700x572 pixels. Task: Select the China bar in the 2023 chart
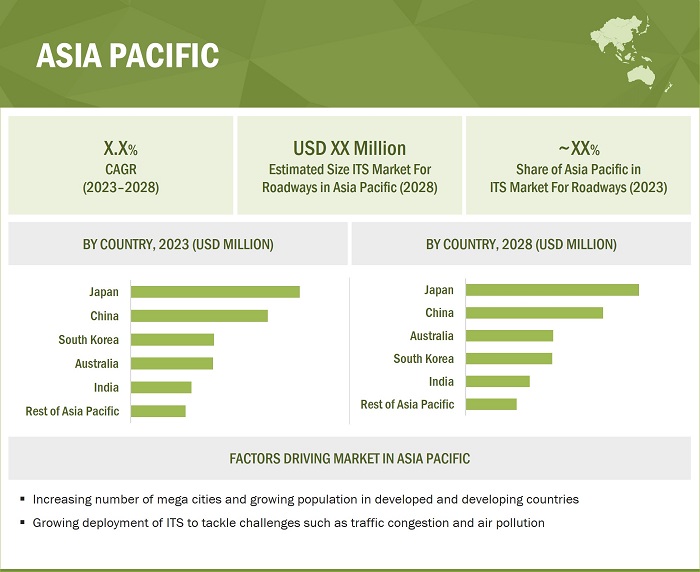(199, 316)
